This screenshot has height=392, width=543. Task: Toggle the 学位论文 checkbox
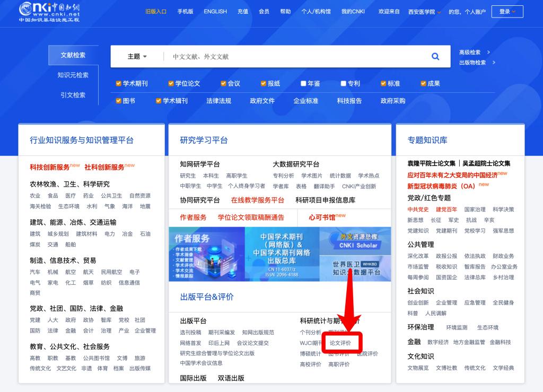tap(171, 83)
